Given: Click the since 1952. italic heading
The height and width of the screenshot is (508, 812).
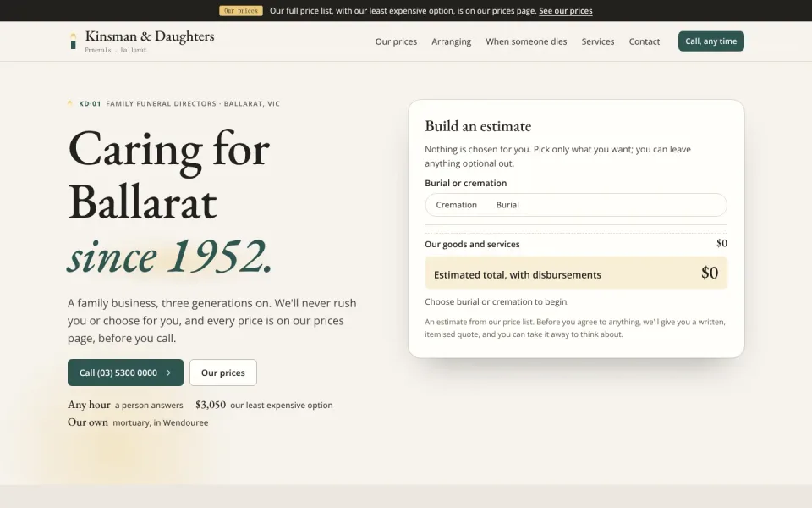Looking at the screenshot, I should point(170,256).
